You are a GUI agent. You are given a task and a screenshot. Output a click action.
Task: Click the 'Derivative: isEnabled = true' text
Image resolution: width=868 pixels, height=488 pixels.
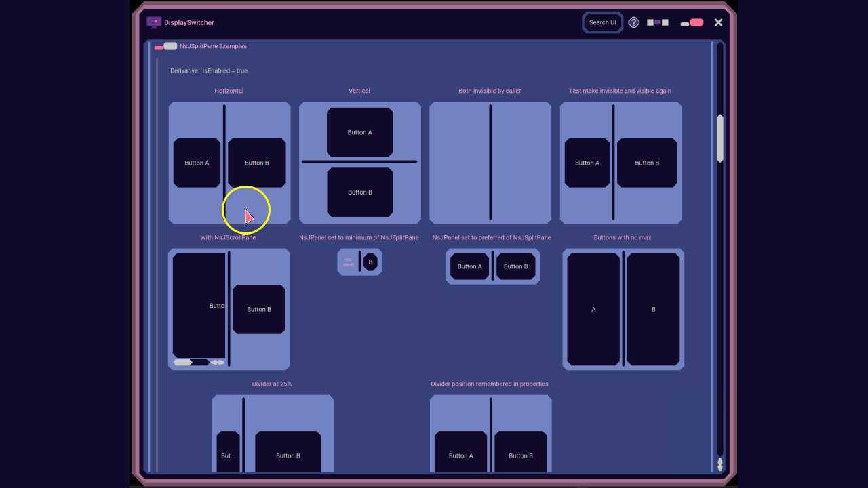(x=209, y=70)
